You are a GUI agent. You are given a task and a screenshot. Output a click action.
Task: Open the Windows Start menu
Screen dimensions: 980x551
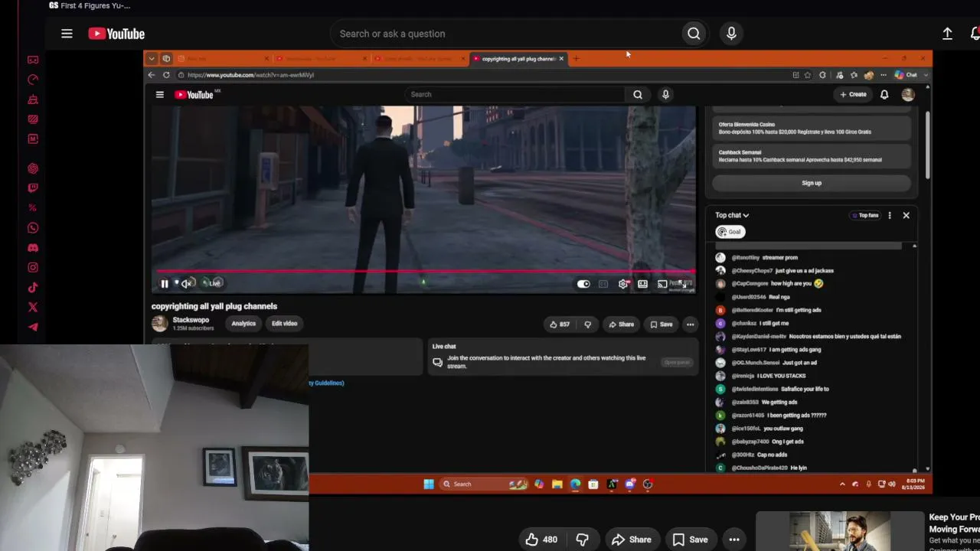(429, 484)
